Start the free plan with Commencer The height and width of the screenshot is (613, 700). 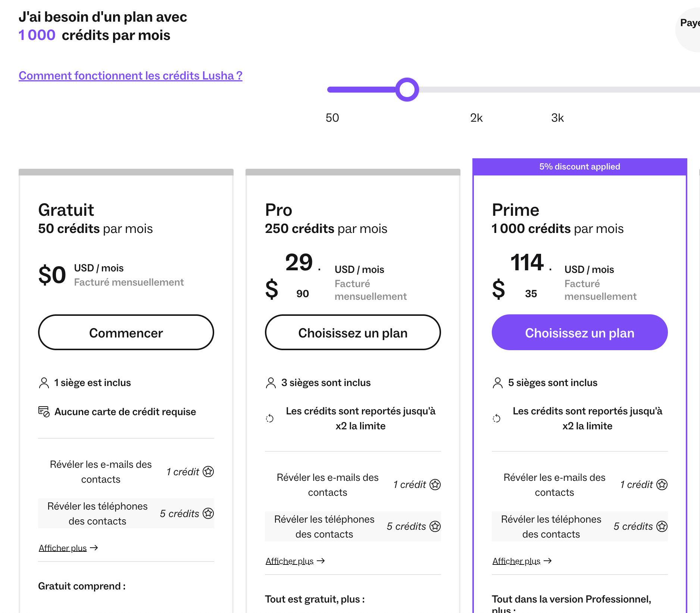(x=126, y=332)
